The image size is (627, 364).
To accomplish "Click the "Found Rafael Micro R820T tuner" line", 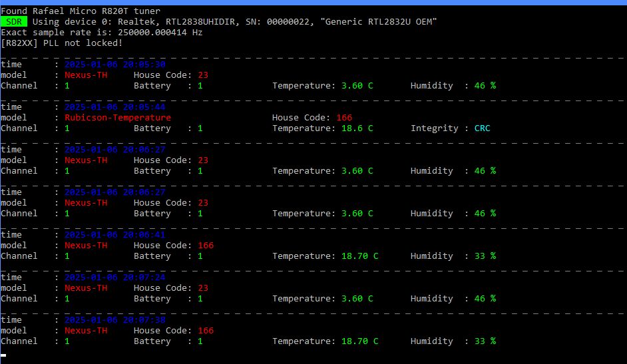I will click(x=80, y=11).
